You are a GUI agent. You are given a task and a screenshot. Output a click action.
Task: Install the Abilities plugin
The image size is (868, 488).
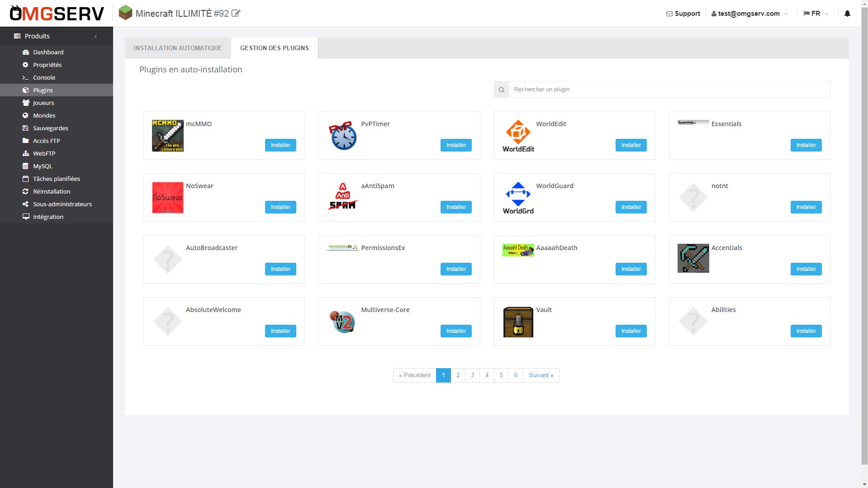point(806,331)
